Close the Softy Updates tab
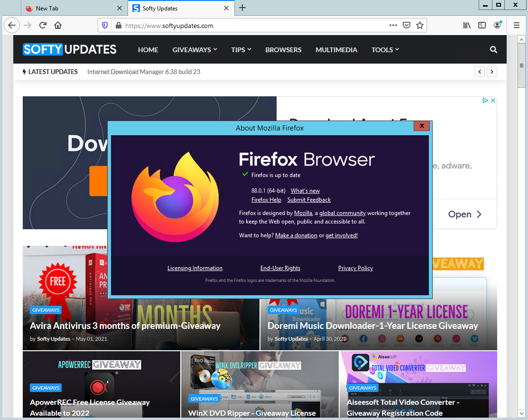This screenshot has height=420, width=528. [x=226, y=8]
